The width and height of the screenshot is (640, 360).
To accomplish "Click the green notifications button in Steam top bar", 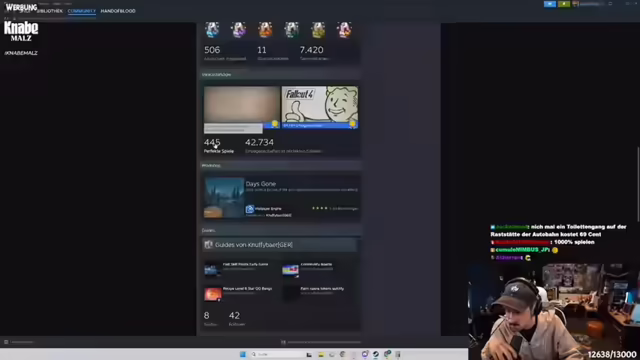I will [564, 4].
